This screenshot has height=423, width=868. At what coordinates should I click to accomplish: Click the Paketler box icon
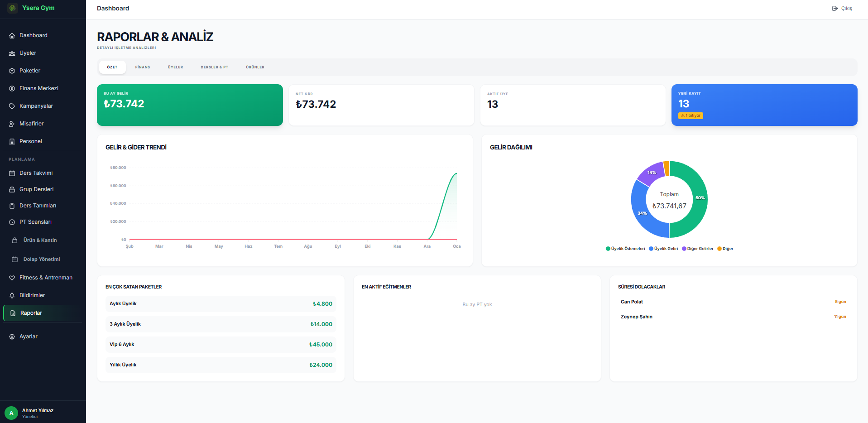click(12, 71)
